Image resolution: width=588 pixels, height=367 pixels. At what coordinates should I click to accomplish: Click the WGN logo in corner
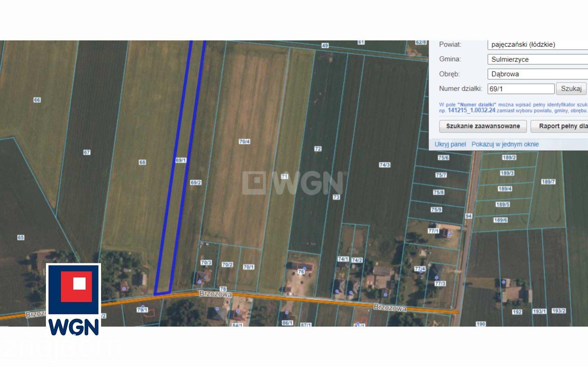(x=74, y=301)
